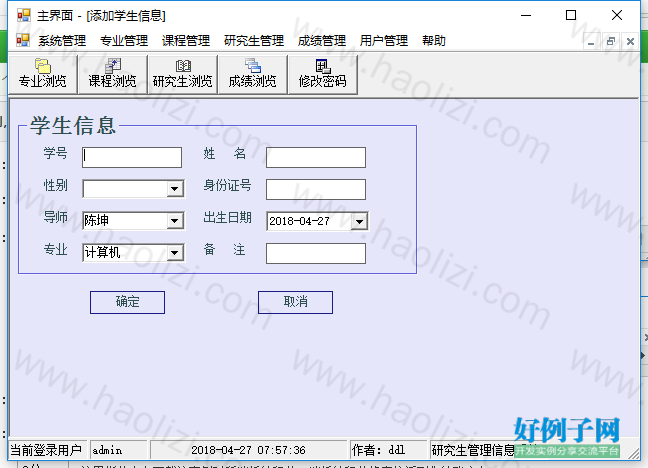The width and height of the screenshot is (648, 468).
Task: Click the status bar time 2018-04-27 07:57:36
Action: [x=248, y=450]
